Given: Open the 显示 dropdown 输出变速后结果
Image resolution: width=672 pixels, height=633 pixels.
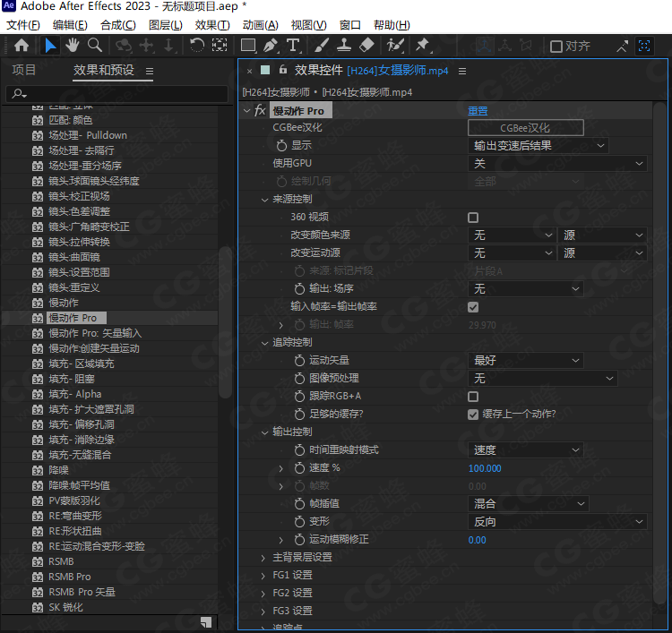Looking at the screenshot, I should pyautogui.click(x=538, y=146).
